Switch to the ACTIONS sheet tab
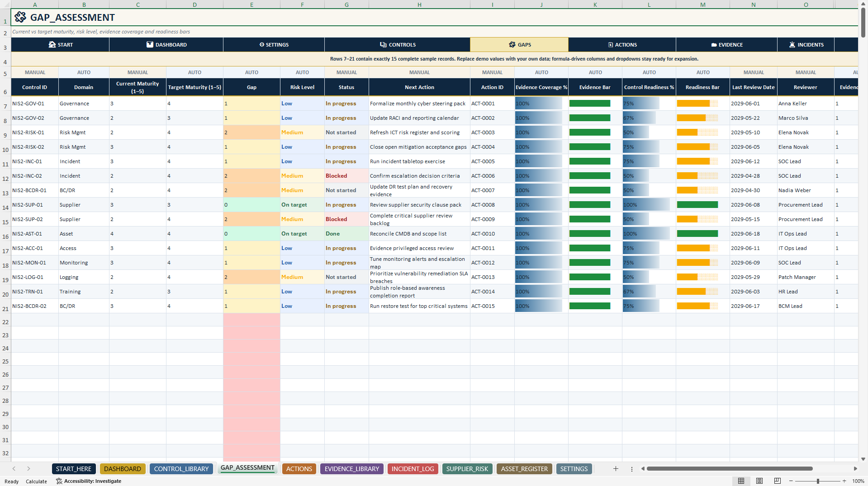This screenshot has height=486, width=868. coord(299,469)
